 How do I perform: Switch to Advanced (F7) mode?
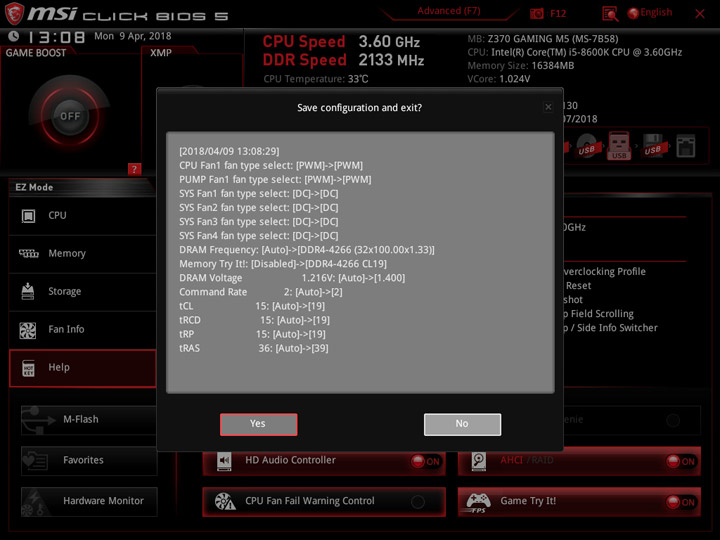[x=449, y=11]
